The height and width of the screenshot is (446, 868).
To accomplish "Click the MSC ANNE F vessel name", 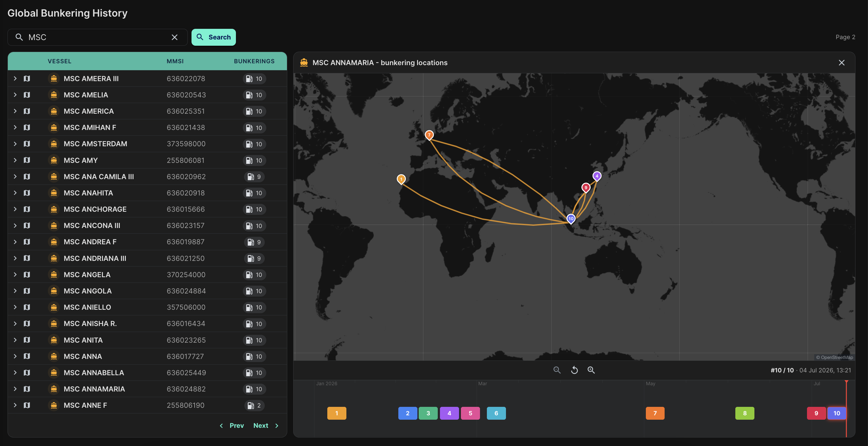I will pos(85,405).
